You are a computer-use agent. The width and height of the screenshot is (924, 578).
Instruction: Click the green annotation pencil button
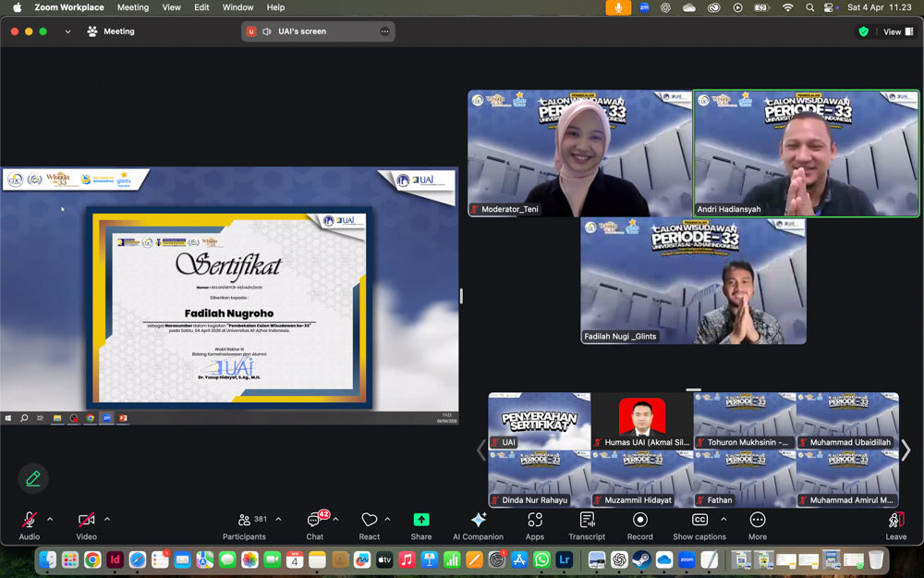33,478
